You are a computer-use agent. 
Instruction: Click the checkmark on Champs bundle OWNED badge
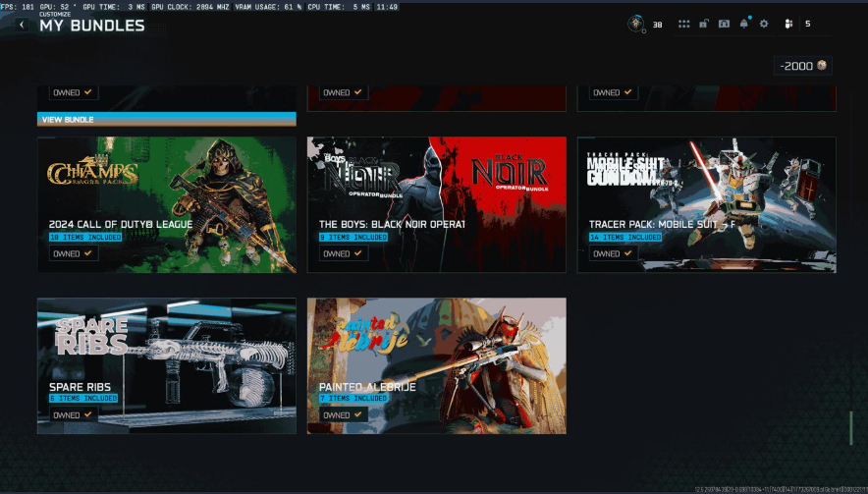pos(88,253)
